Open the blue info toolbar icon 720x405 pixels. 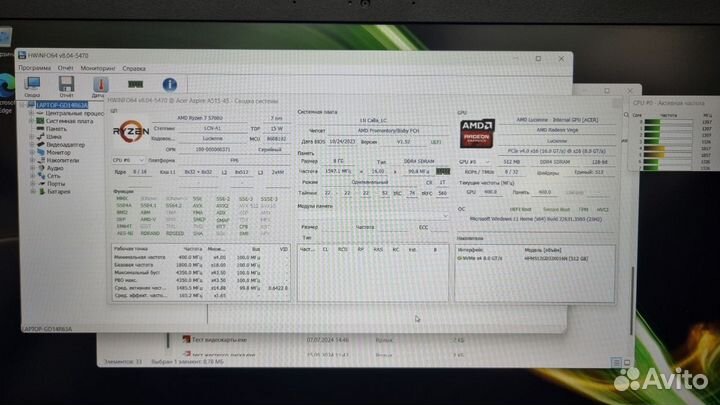tap(169, 84)
